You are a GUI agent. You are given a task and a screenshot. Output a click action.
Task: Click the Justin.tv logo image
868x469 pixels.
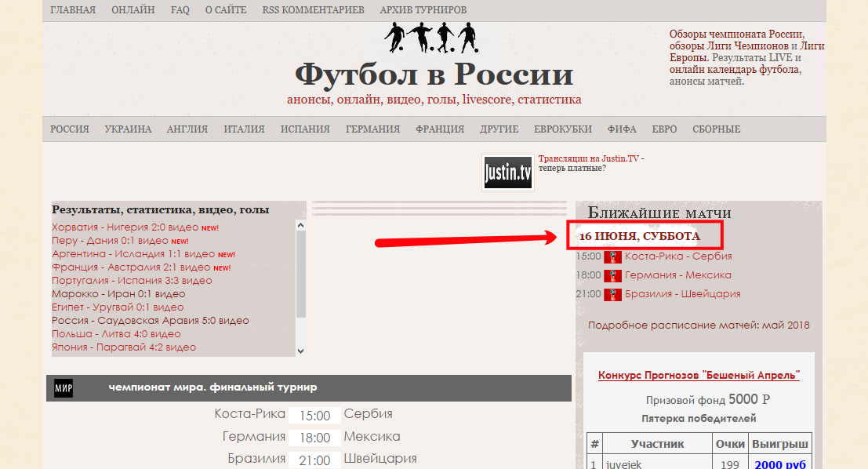click(x=507, y=172)
